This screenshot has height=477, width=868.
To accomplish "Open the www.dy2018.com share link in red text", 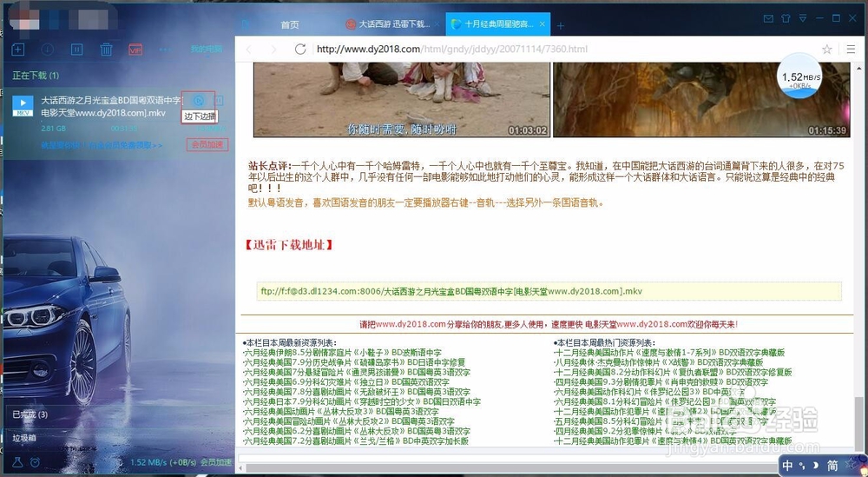I will coord(411,324).
